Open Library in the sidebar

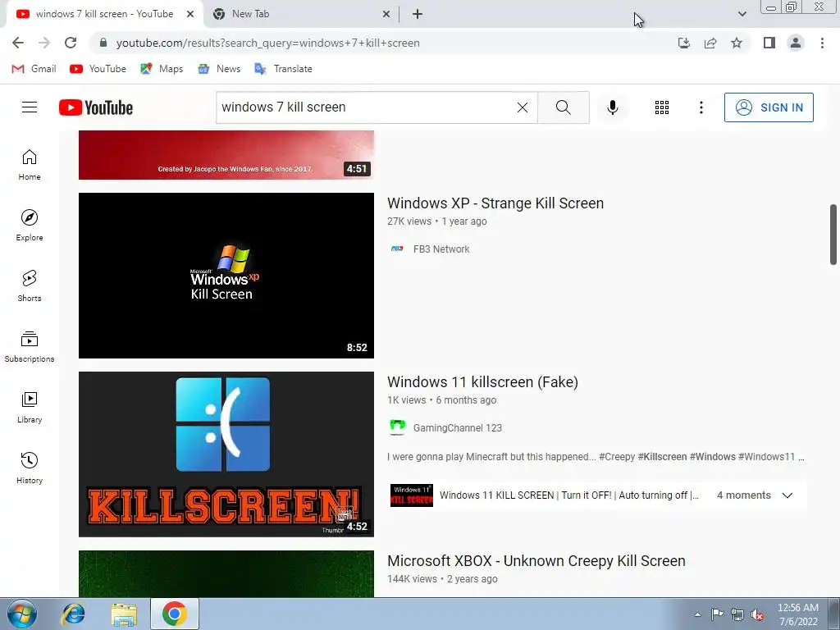pyautogui.click(x=30, y=407)
